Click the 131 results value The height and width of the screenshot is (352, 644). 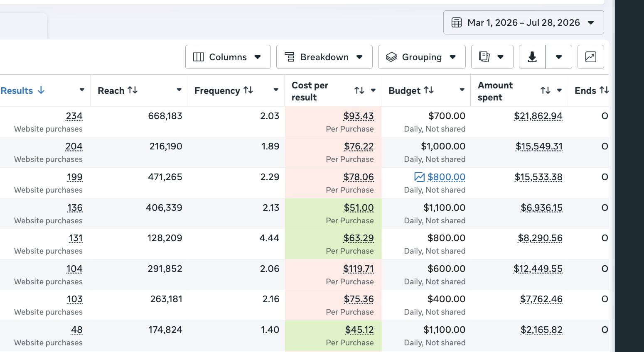[76, 238]
